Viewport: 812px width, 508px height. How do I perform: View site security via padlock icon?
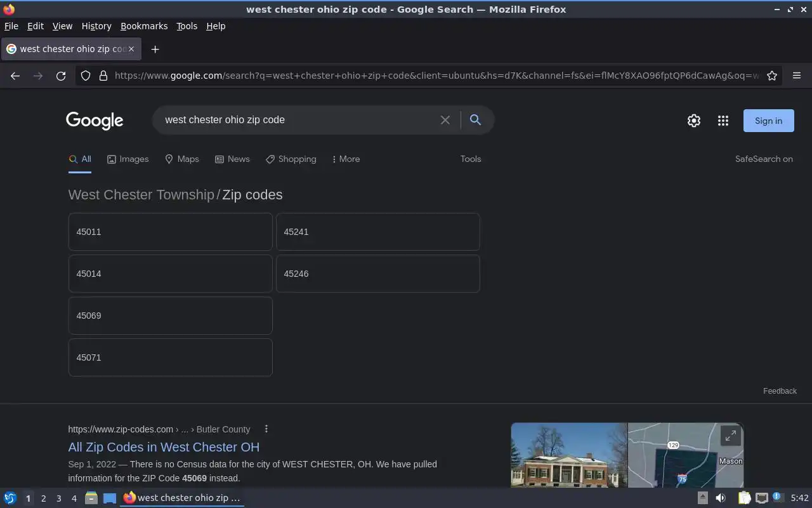[103, 76]
